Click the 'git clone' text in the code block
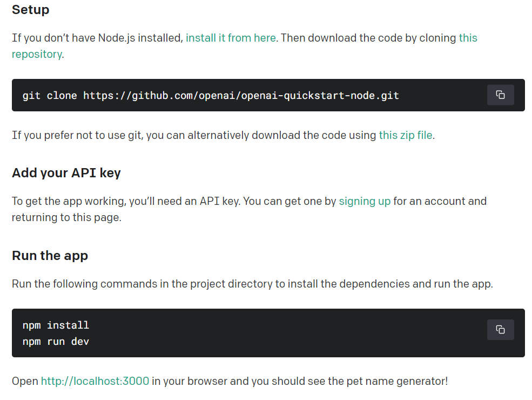This screenshot has height=400, width=532. (50, 96)
